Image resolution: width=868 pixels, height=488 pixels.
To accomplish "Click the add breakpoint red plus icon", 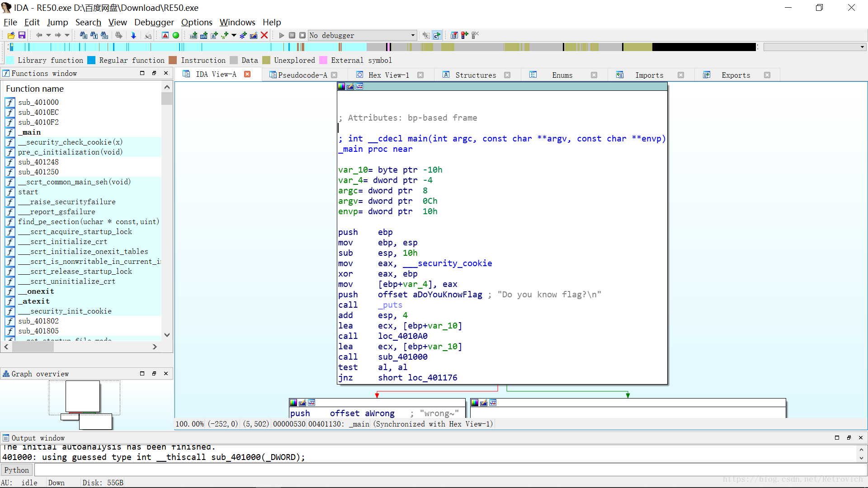I will tap(465, 35).
